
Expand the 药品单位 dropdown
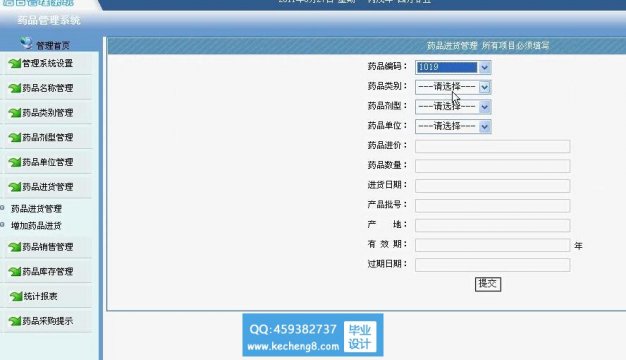point(453,127)
